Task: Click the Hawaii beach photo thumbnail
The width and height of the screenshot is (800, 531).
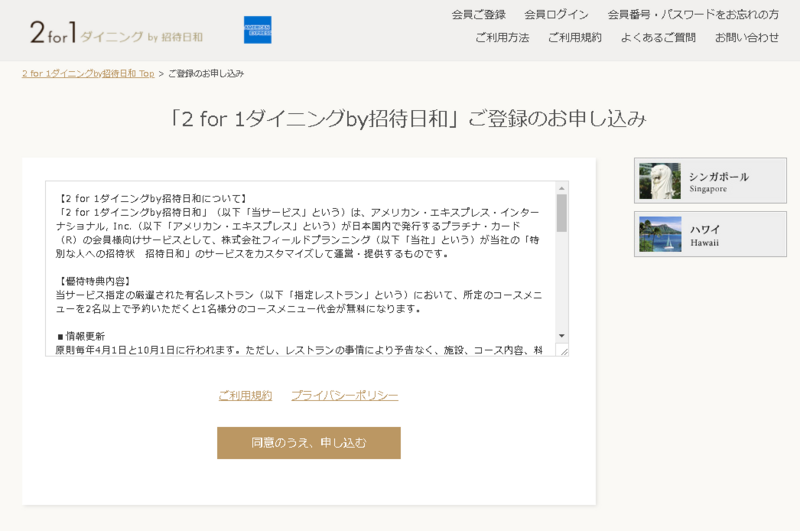Action: click(x=660, y=234)
